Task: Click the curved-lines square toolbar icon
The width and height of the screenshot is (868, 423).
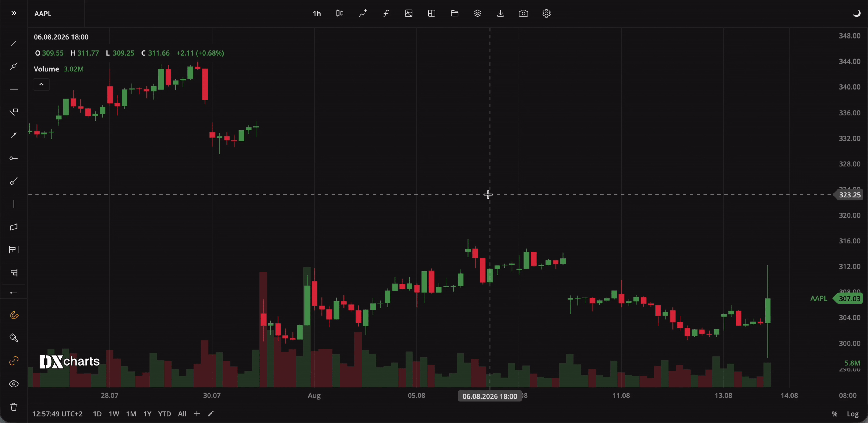Action: (x=409, y=14)
